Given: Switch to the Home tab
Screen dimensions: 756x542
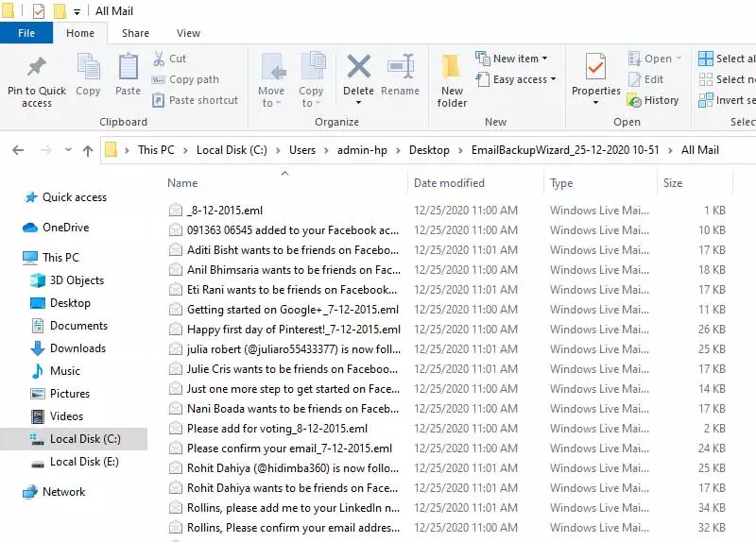Looking at the screenshot, I should point(80,33).
